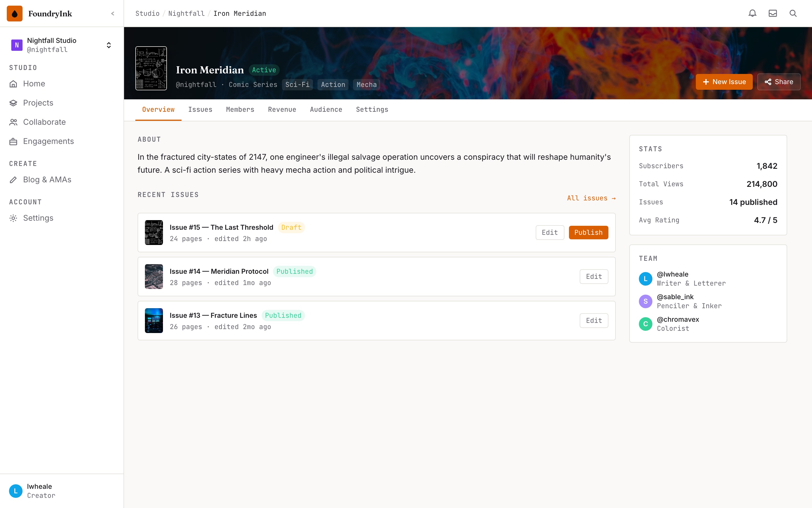This screenshot has width=812, height=508.
Task: Open the Members tab
Action: coord(240,110)
